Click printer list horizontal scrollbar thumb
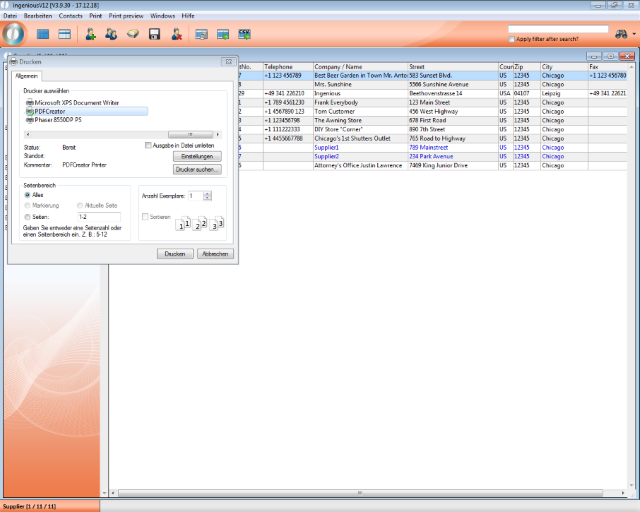Screen dimensions: 640x512 190,134
